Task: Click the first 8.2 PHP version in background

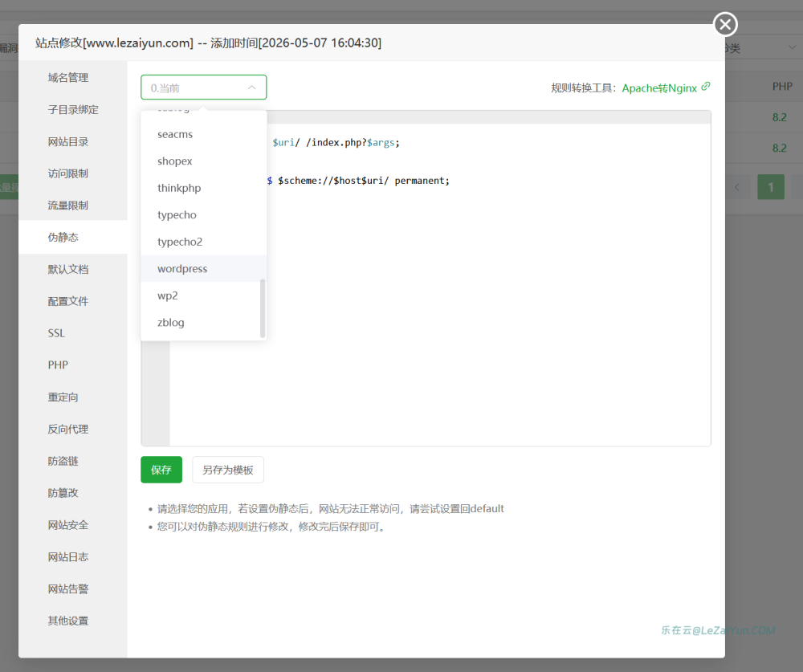Action: (780, 117)
